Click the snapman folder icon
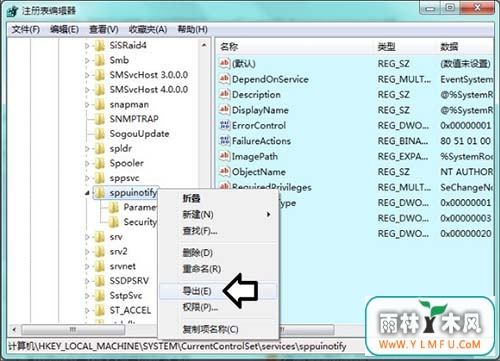Viewport: 500px width, 361px height. click(x=99, y=104)
